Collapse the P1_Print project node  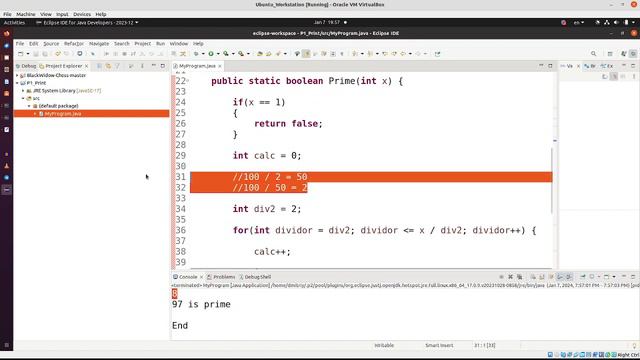pyautogui.click(x=17, y=83)
